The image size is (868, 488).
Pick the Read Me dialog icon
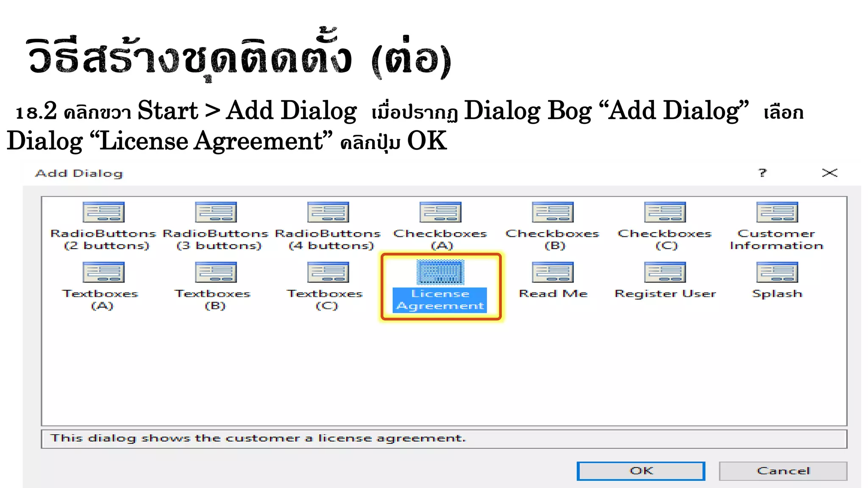pos(553,272)
